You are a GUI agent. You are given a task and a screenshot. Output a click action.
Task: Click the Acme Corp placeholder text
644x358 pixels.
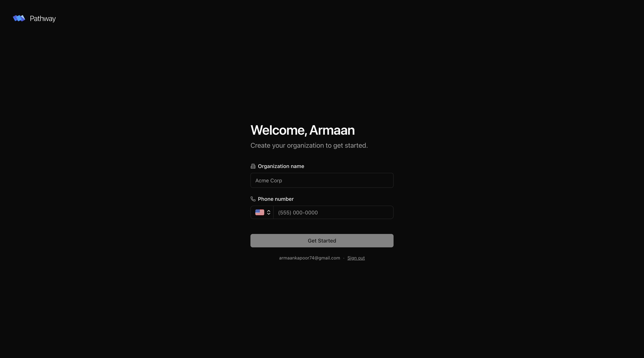click(x=269, y=180)
